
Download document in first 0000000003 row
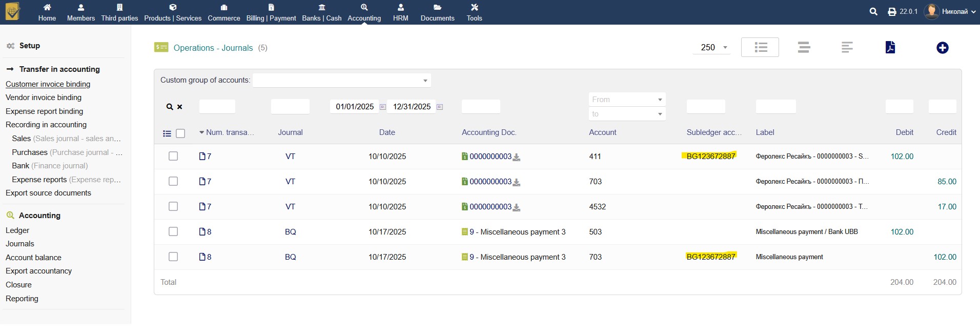(x=517, y=157)
